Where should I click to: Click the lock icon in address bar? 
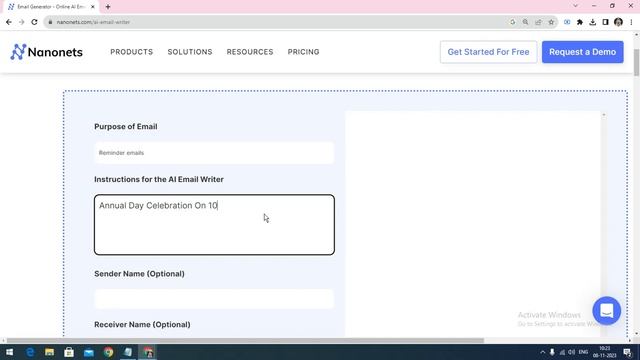click(50, 22)
